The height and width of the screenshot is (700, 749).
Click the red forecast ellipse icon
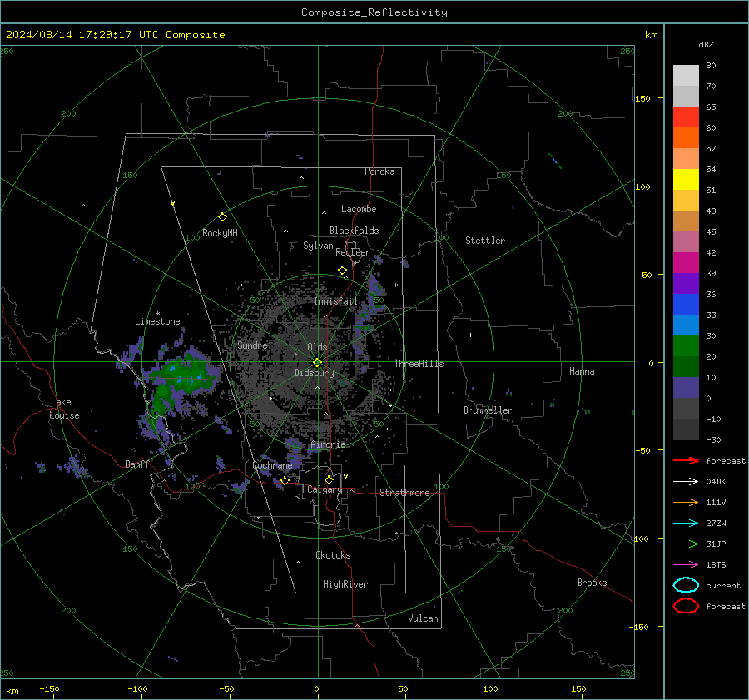click(686, 606)
